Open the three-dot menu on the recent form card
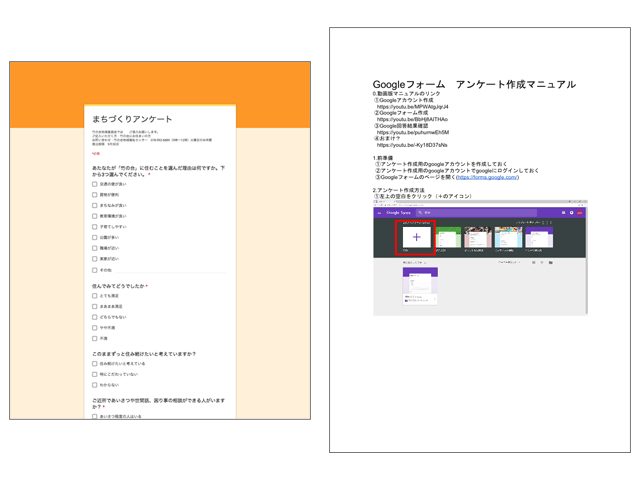The image size is (640, 480). click(x=435, y=299)
